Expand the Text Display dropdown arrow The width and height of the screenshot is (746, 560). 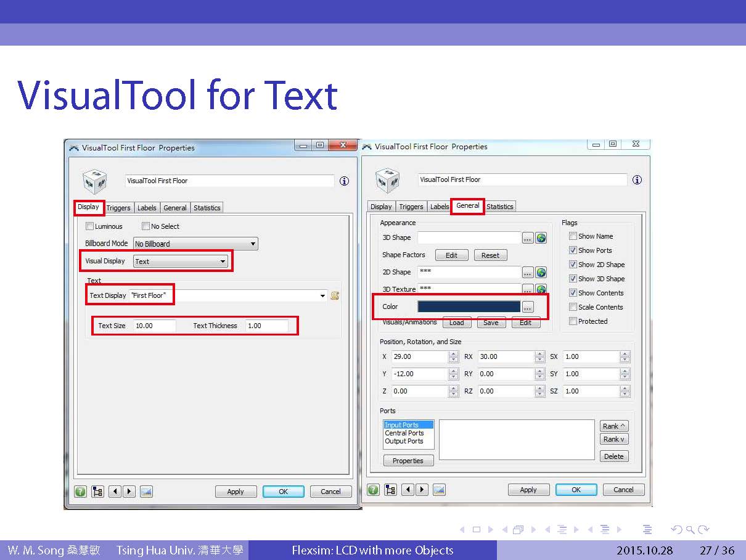click(x=323, y=295)
